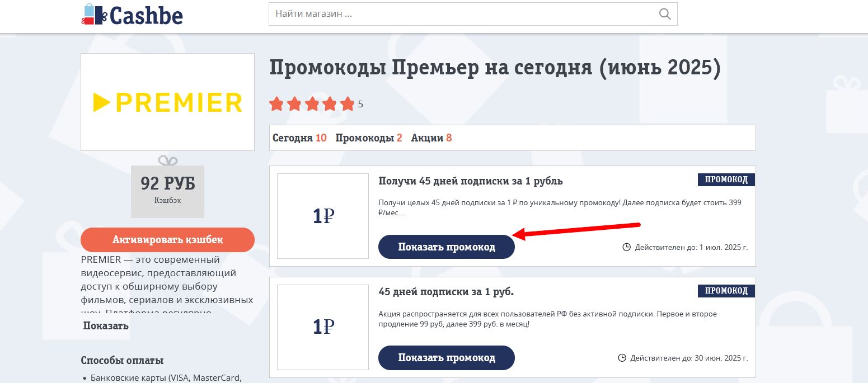Image resolution: width=868 pixels, height=383 pixels.
Task: Click the search magnifier icon
Action: point(665,14)
